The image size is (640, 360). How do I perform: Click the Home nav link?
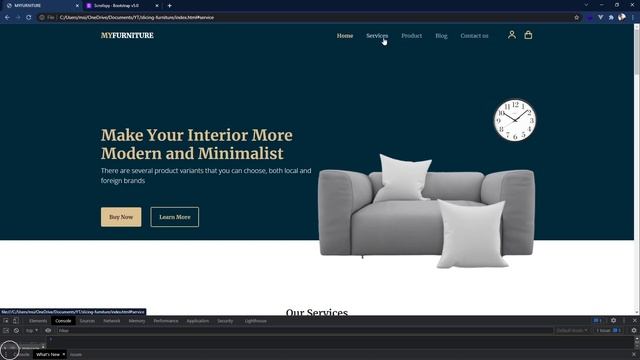coord(344,36)
